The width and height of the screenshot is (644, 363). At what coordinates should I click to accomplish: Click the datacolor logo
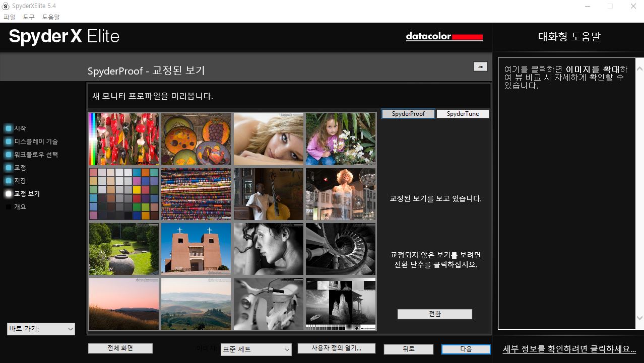[444, 37]
